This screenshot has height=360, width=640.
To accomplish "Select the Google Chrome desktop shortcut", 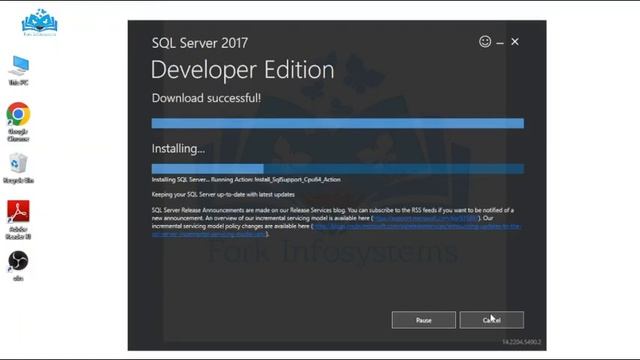I will click(x=18, y=122).
